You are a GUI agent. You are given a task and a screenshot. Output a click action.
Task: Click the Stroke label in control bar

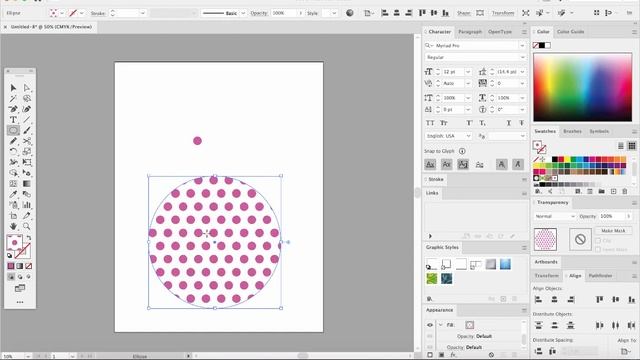click(98, 13)
